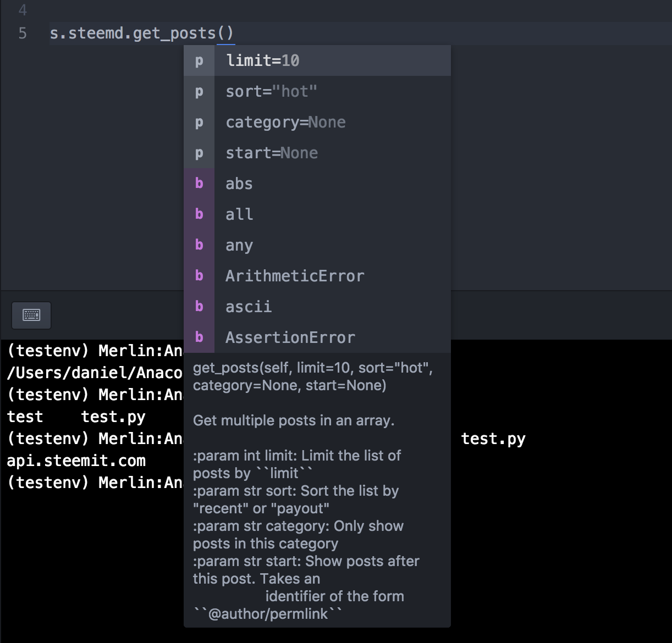Select the all builtin suggestion

point(317,214)
